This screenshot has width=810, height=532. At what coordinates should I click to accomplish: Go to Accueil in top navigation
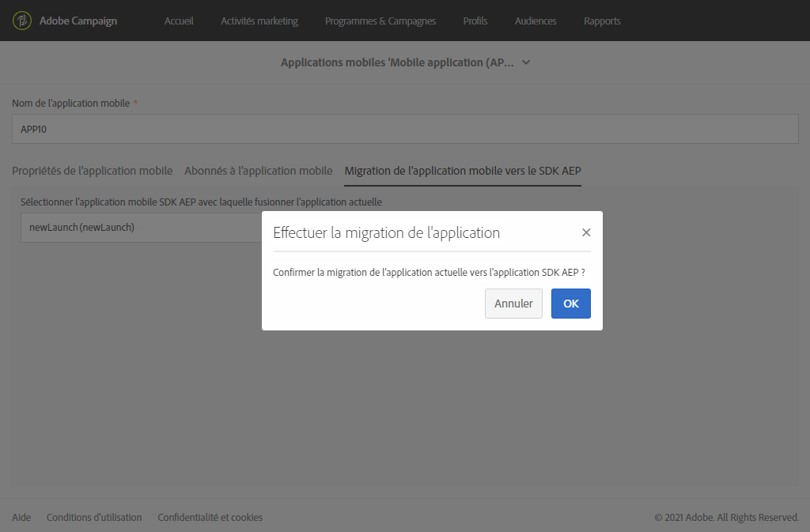179,21
